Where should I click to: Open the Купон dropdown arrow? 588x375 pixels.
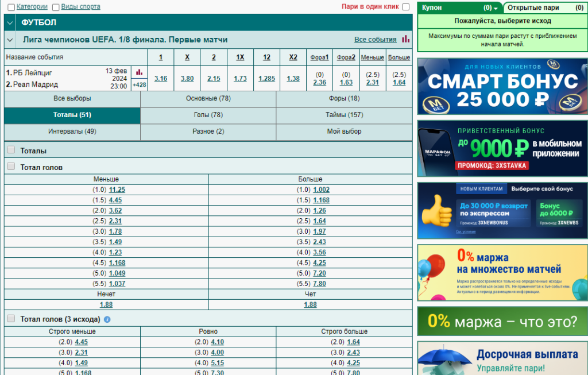tap(496, 8)
